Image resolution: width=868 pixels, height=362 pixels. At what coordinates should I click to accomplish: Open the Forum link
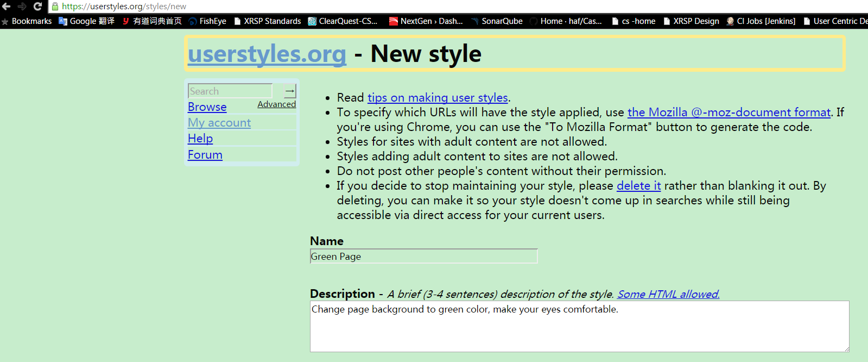(x=205, y=155)
